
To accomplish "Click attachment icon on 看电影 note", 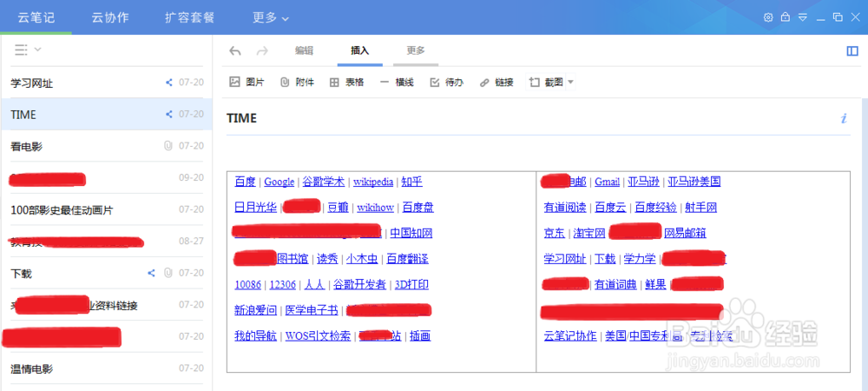I will point(168,146).
